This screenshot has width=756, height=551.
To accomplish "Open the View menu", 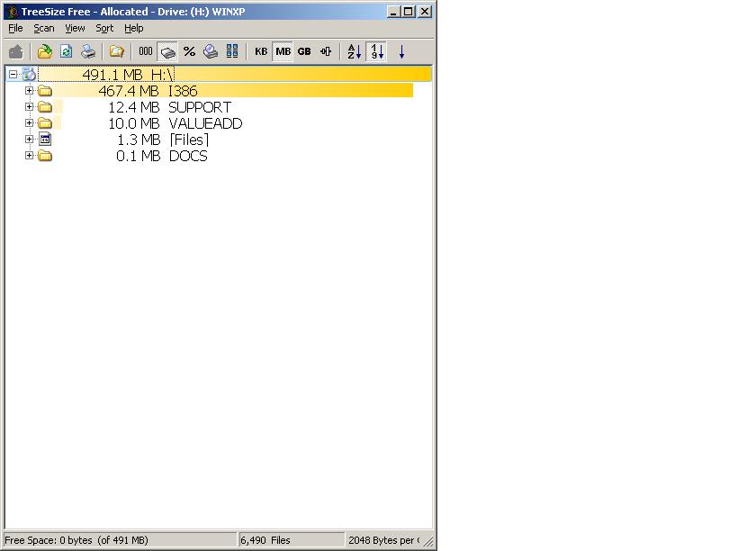I will (x=76, y=29).
